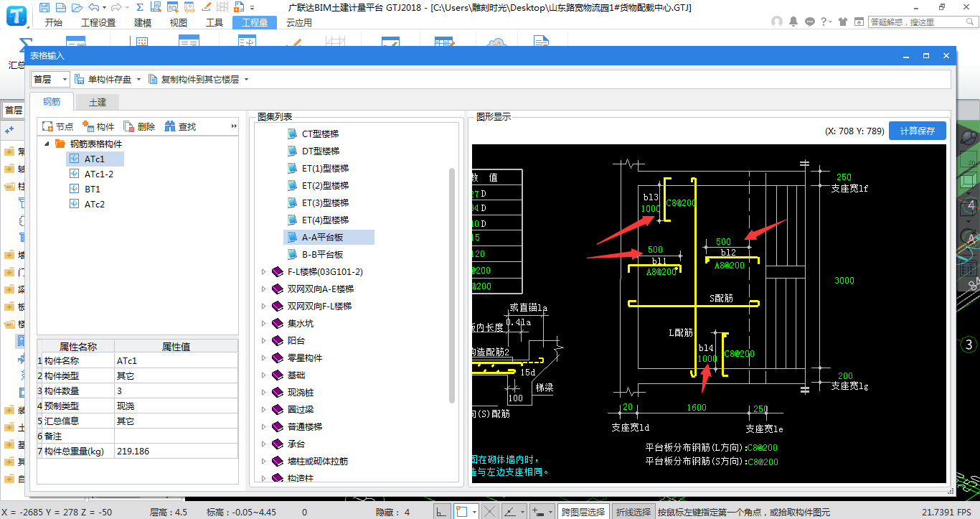Click the Sigma calculate icon in quick access toolbar

139,7
